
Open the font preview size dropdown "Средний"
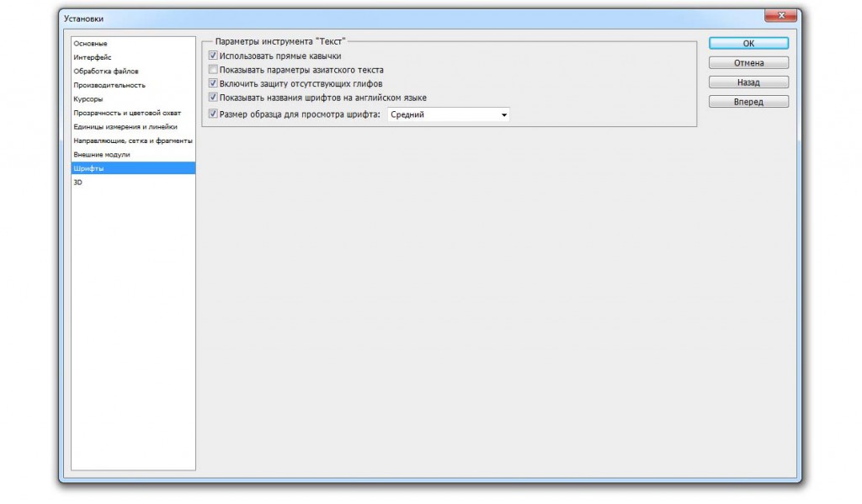pyautogui.click(x=448, y=114)
